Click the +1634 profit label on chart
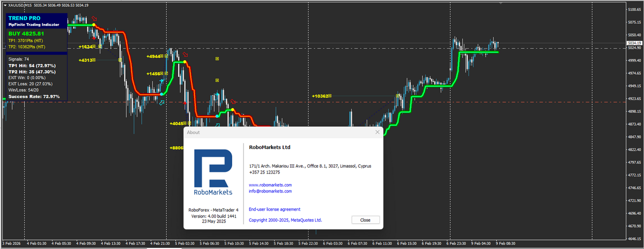Screen dimensions: 644x249 [x=85, y=46]
